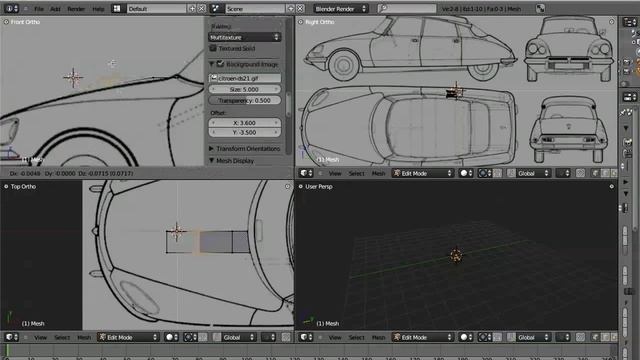The image size is (640, 360).
Task: Open viewport shading selector in Top Ortho header
Action: click(172, 338)
